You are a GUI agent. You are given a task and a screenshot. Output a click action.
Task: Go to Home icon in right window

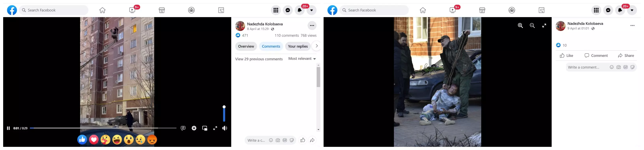click(x=423, y=10)
